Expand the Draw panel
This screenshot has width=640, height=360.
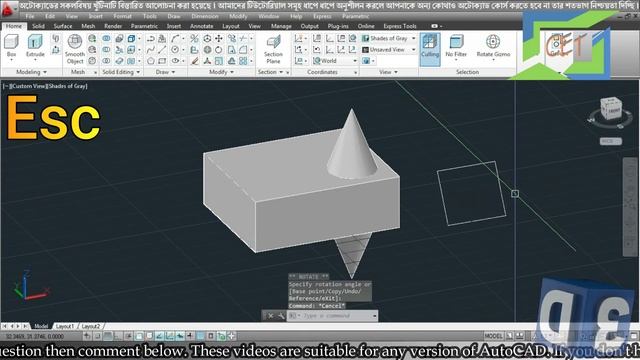point(165,72)
